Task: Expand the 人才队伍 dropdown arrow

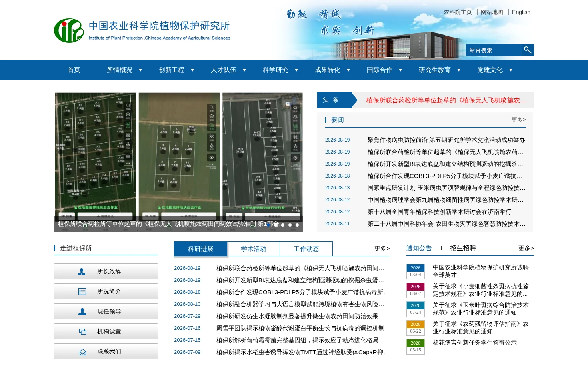Action: click(244, 70)
